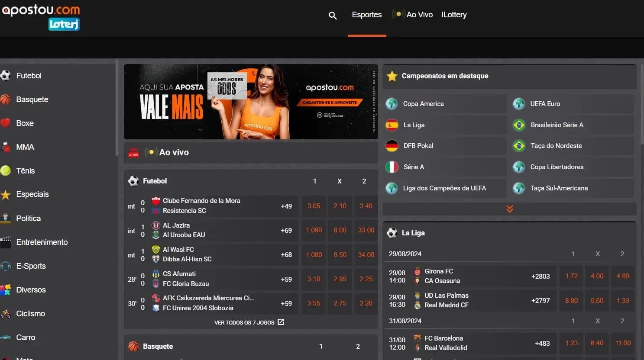
Task: Click the MMA sidebar icon
Action: [5, 147]
